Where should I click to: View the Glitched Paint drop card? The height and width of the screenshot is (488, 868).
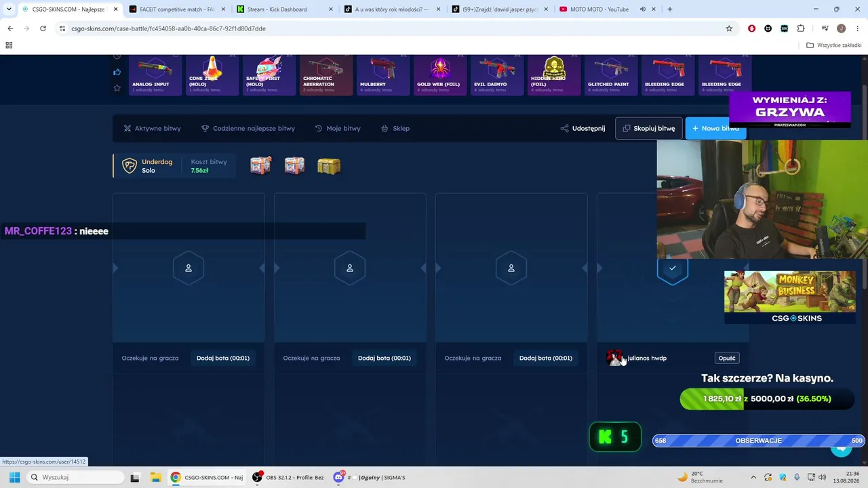click(x=610, y=75)
